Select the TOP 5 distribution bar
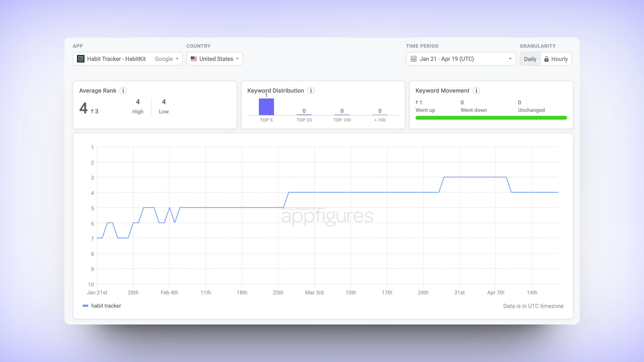644x362 pixels. point(266,107)
